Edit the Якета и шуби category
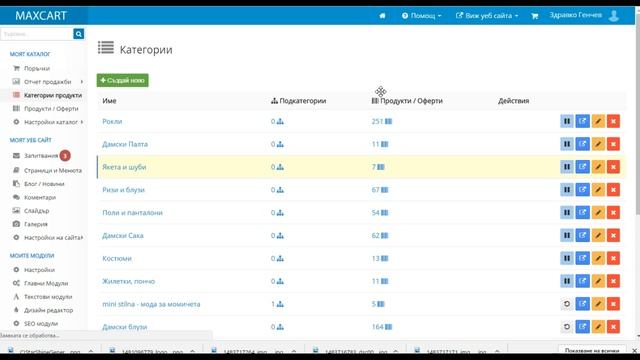Image resolution: width=640 pixels, height=360 pixels. [598, 167]
